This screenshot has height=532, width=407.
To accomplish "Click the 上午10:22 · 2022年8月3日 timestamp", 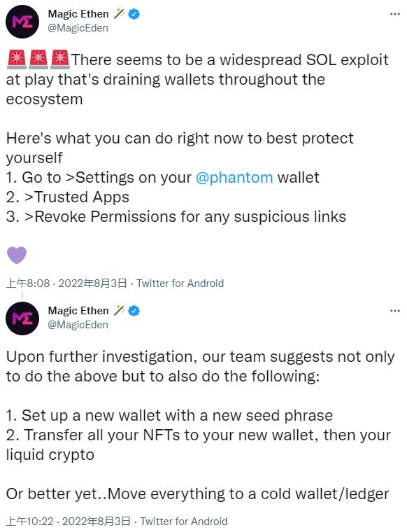I will pos(69,521).
